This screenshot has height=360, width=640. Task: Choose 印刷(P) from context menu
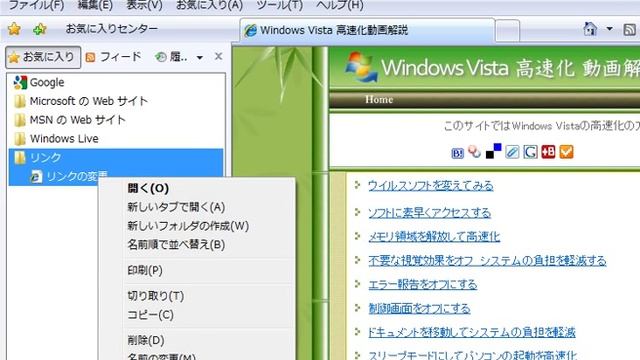145,270
